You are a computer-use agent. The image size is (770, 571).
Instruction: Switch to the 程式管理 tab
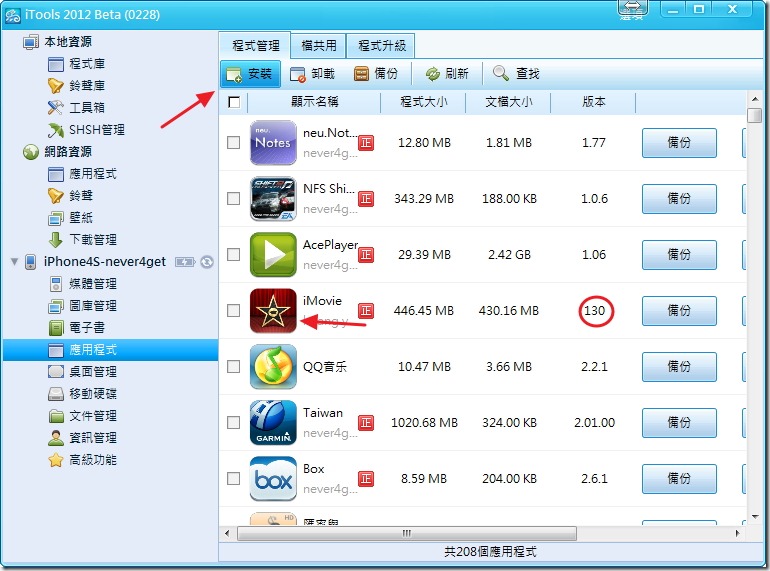point(255,46)
